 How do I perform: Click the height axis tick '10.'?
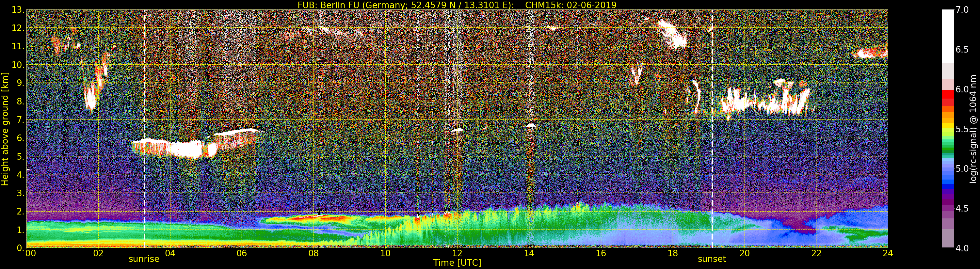coord(18,65)
